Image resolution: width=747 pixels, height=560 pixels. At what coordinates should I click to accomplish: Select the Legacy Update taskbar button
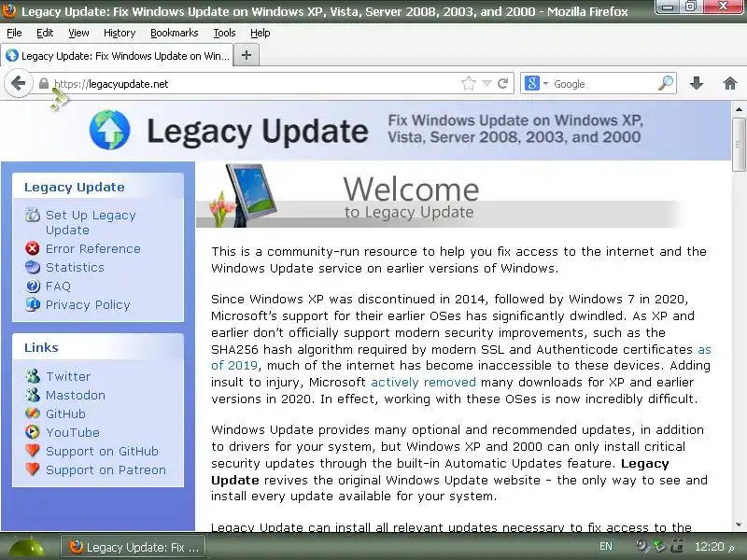click(134, 547)
